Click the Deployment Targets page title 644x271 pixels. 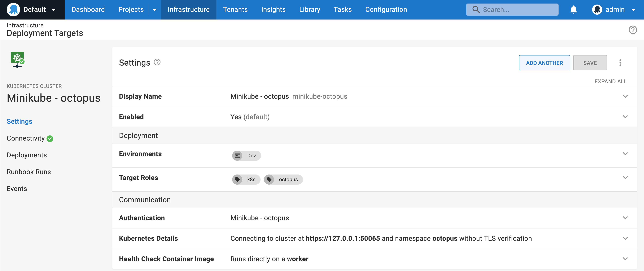tap(45, 33)
